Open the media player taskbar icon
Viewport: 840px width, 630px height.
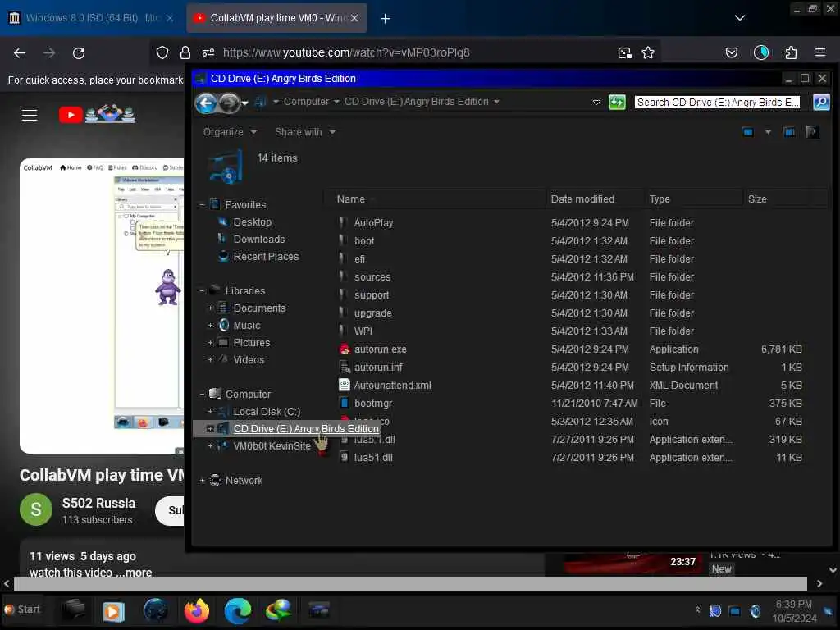pos(113,610)
